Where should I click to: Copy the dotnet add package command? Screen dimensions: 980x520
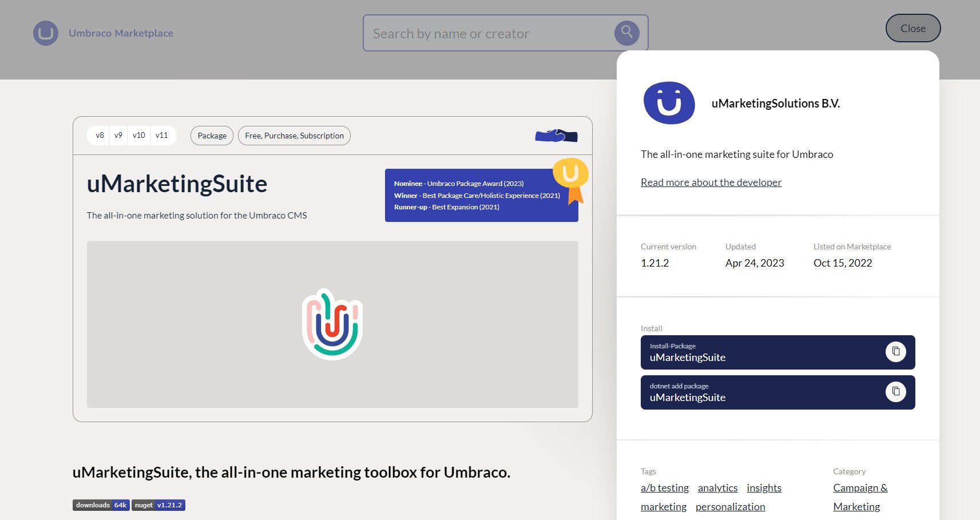[x=896, y=392]
